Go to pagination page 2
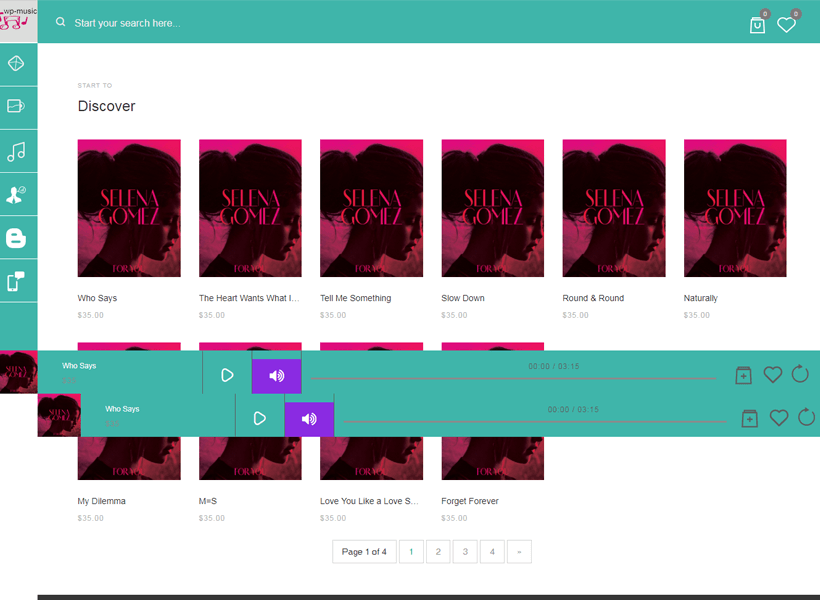The width and height of the screenshot is (820, 600). 438,551
